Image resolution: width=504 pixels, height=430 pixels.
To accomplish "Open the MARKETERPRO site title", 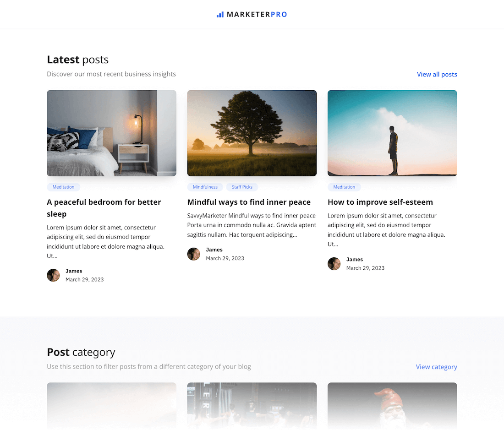I will [257, 15].
